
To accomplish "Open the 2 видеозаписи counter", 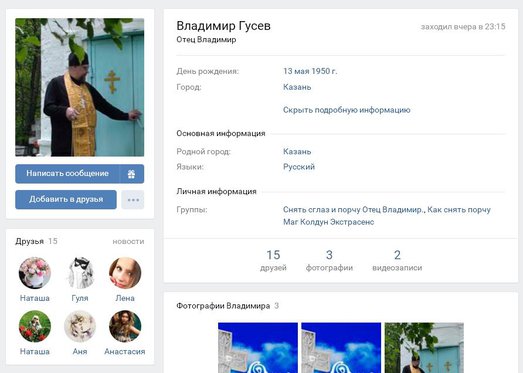I will (x=397, y=261).
